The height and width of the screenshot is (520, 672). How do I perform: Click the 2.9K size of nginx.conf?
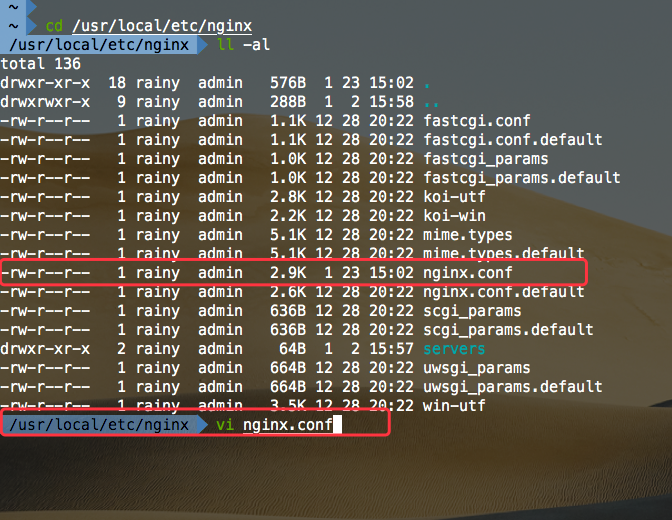point(288,273)
